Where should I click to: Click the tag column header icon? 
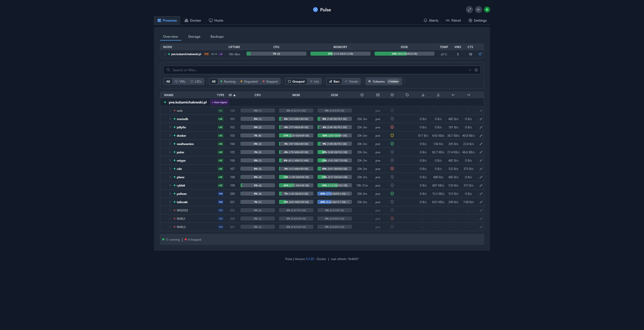tap(407, 95)
